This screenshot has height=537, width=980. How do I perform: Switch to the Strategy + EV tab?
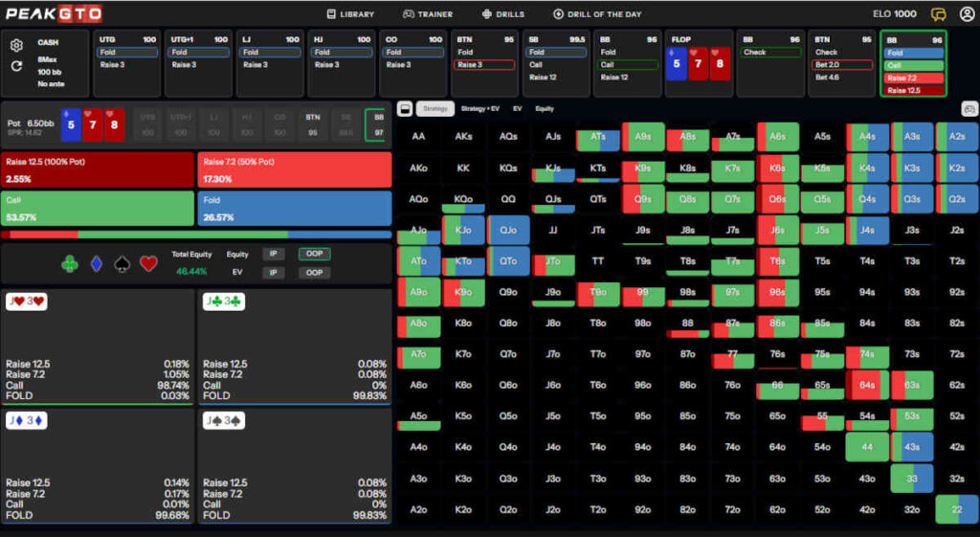(x=480, y=109)
